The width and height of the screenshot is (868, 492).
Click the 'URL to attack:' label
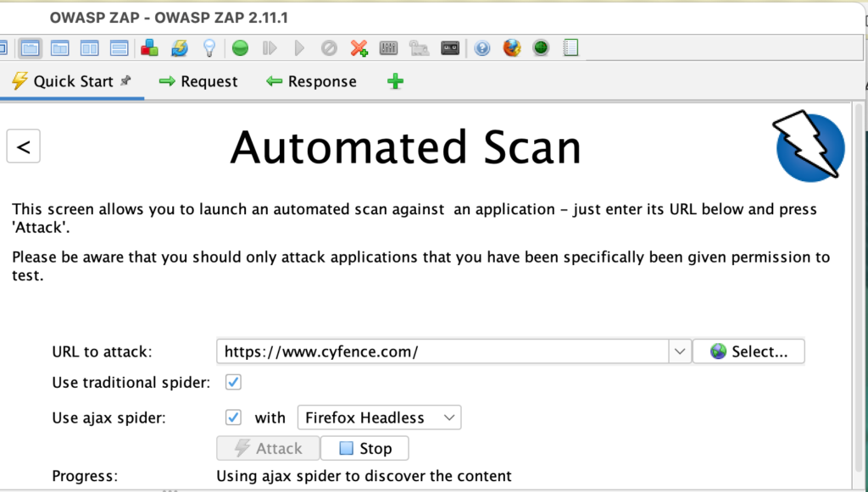point(102,351)
